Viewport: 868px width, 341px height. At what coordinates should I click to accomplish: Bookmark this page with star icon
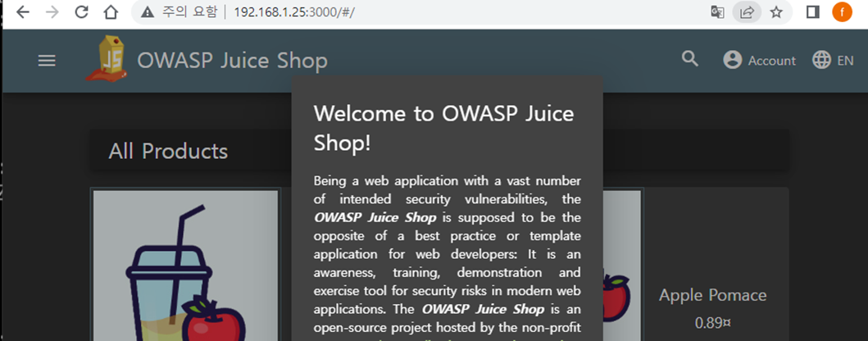(x=777, y=12)
